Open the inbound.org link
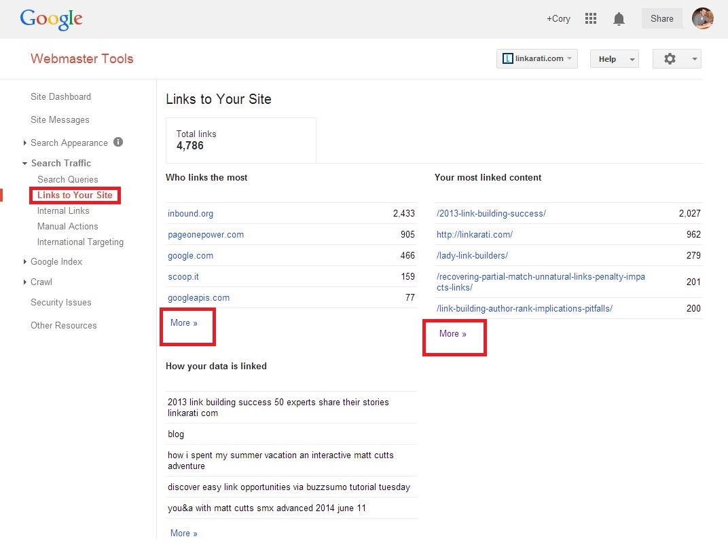Viewport: 728px width, 560px height. pos(190,213)
